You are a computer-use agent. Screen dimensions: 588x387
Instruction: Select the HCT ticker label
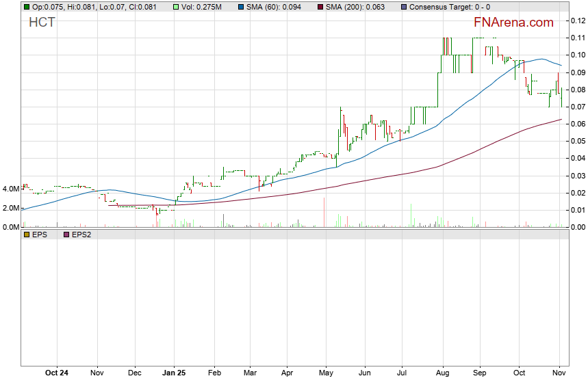42,23
